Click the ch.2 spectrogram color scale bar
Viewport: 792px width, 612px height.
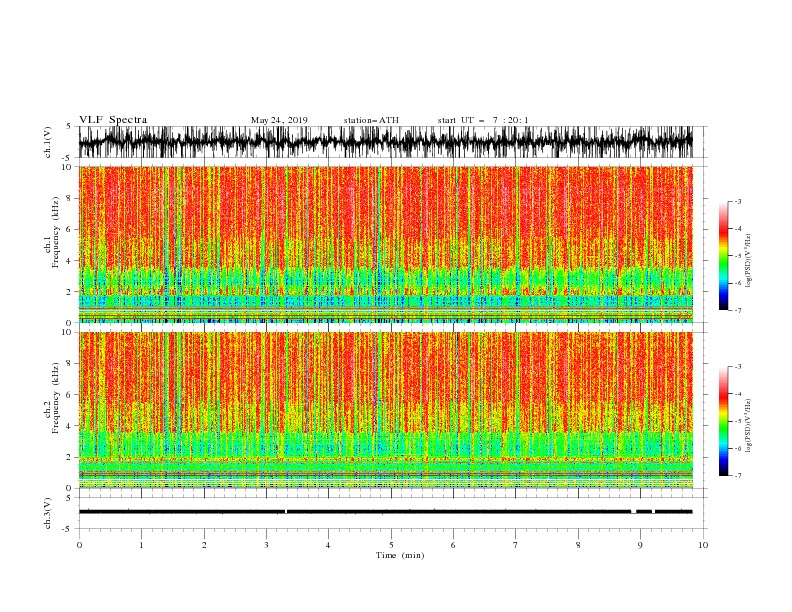723,421
